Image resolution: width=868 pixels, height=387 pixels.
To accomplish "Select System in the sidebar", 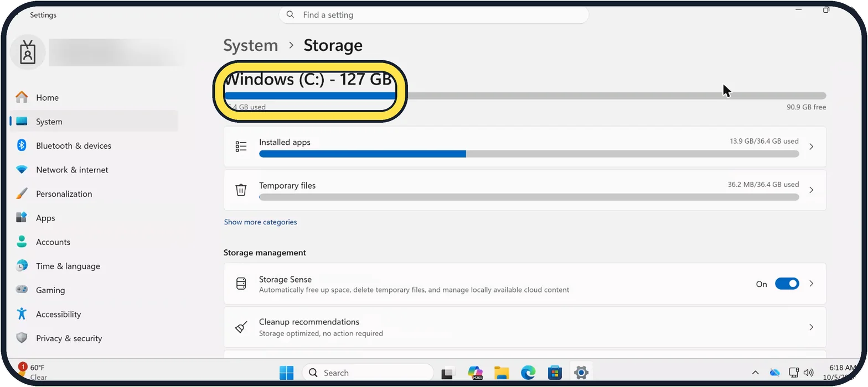I will click(x=94, y=122).
